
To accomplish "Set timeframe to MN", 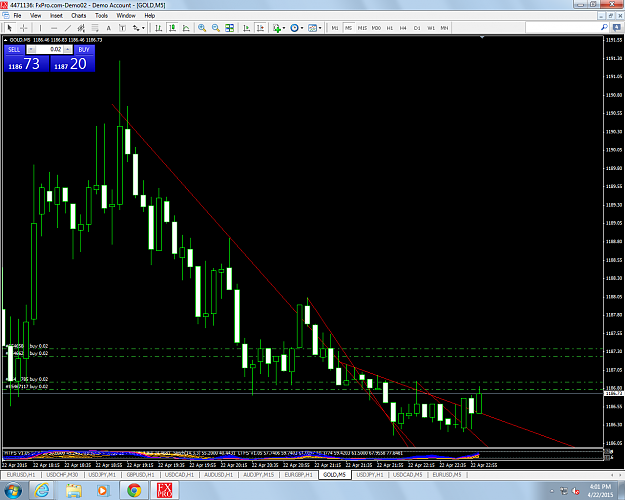I will (444, 28).
